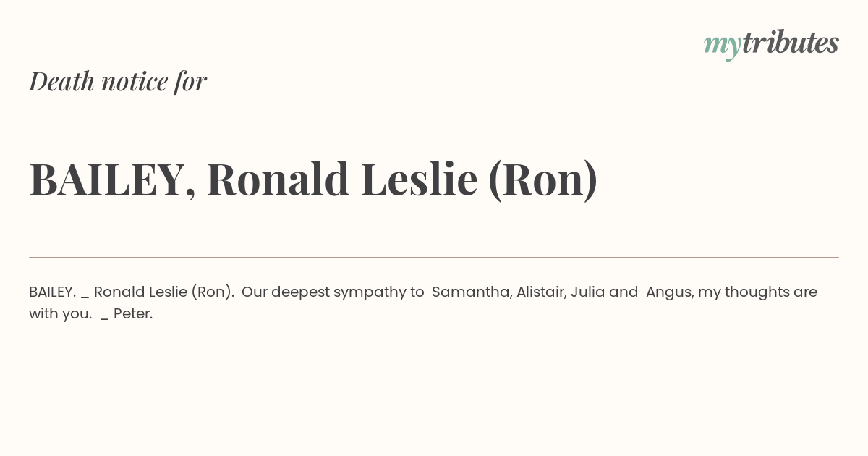Click the green "my" part of logo
This screenshot has height=456, width=868.
coord(722,46)
